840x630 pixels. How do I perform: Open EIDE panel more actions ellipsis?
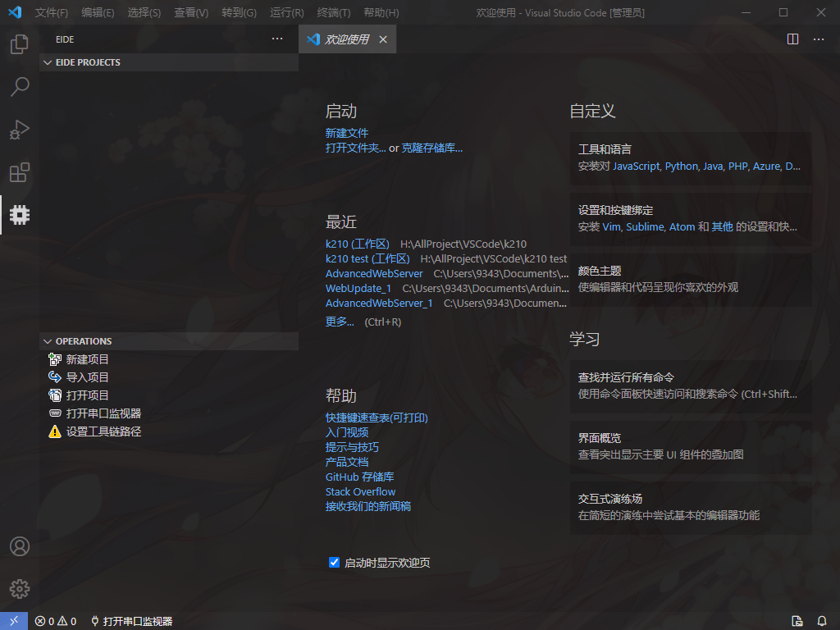277,39
